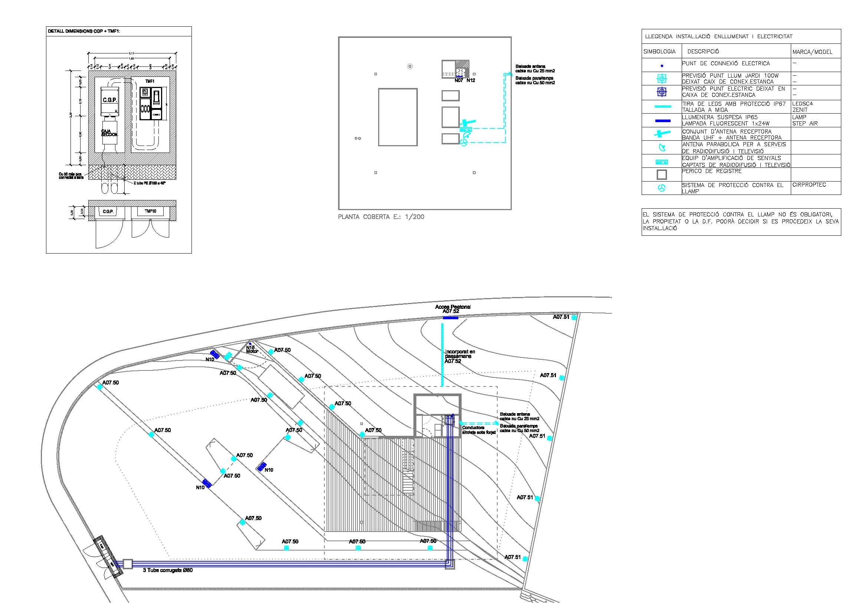Select the cyan garden light point legend symbol
Image resolution: width=868 pixels, height=614 pixels.
coord(662,79)
